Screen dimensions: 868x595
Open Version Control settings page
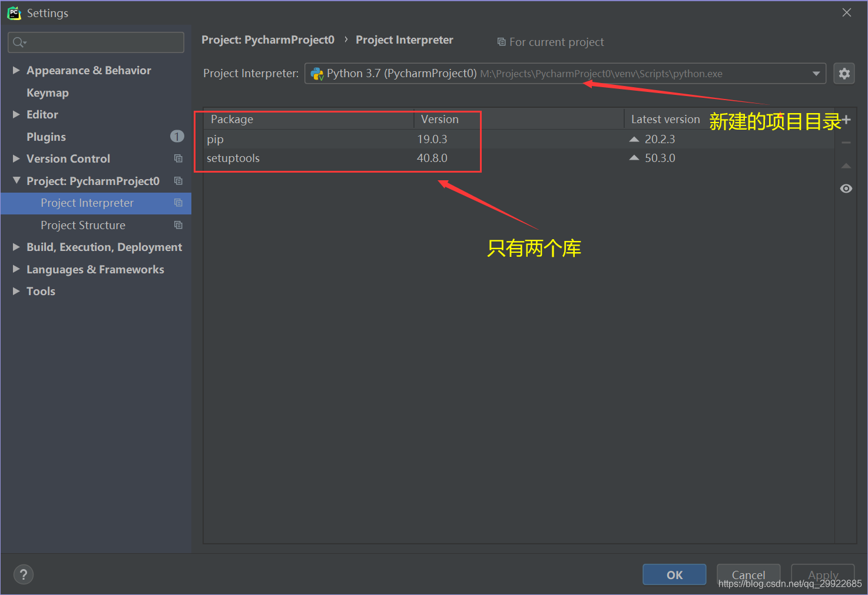(68, 158)
